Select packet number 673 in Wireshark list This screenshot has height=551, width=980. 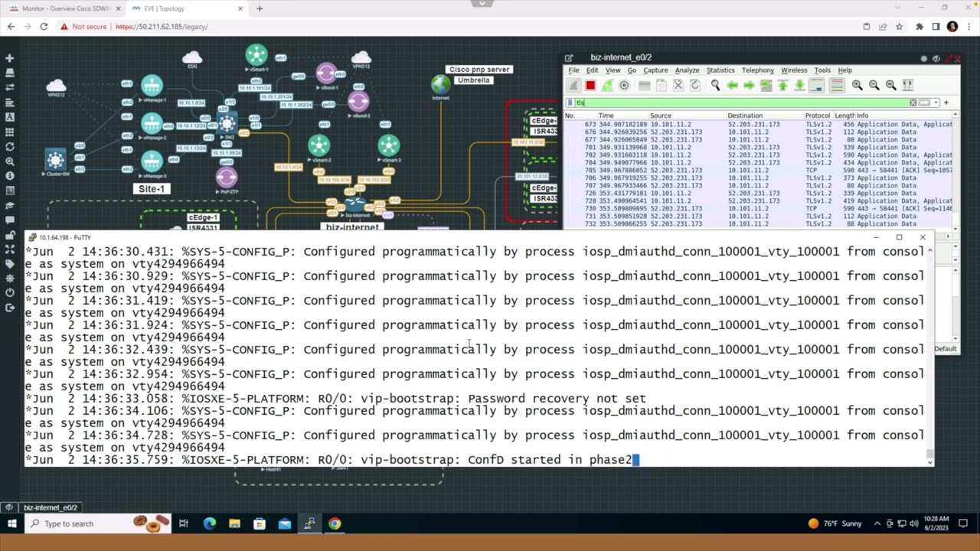coord(758,124)
